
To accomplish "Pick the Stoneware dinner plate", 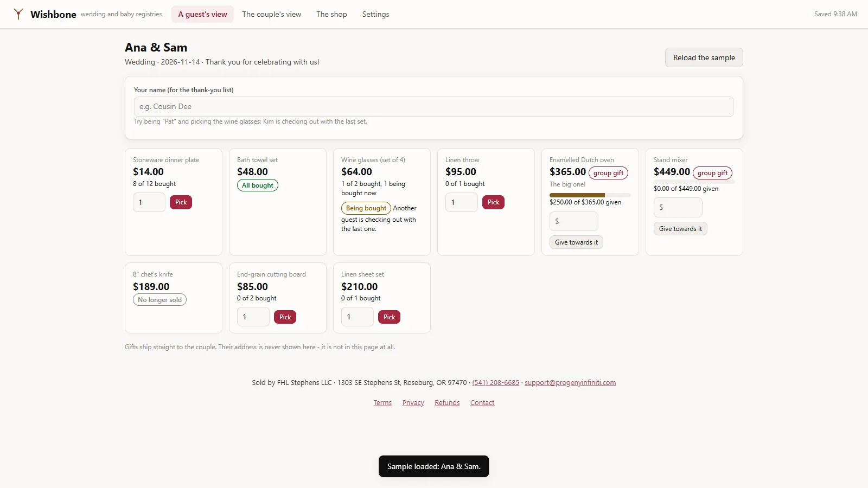I will (x=181, y=202).
